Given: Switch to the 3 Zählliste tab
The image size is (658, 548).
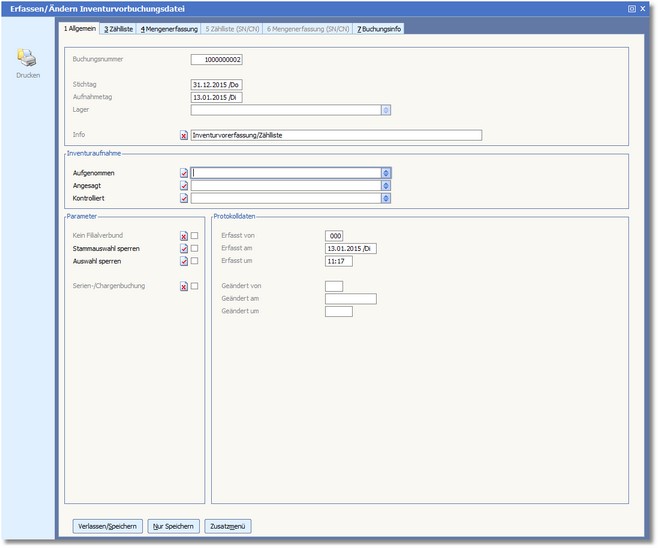Looking at the screenshot, I should point(119,29).
